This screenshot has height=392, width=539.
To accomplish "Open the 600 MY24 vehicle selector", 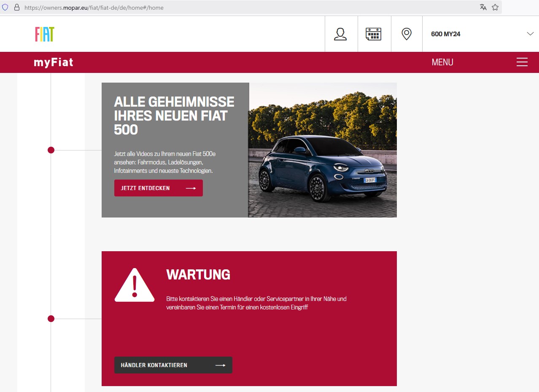I will click(x=446, y=34).
